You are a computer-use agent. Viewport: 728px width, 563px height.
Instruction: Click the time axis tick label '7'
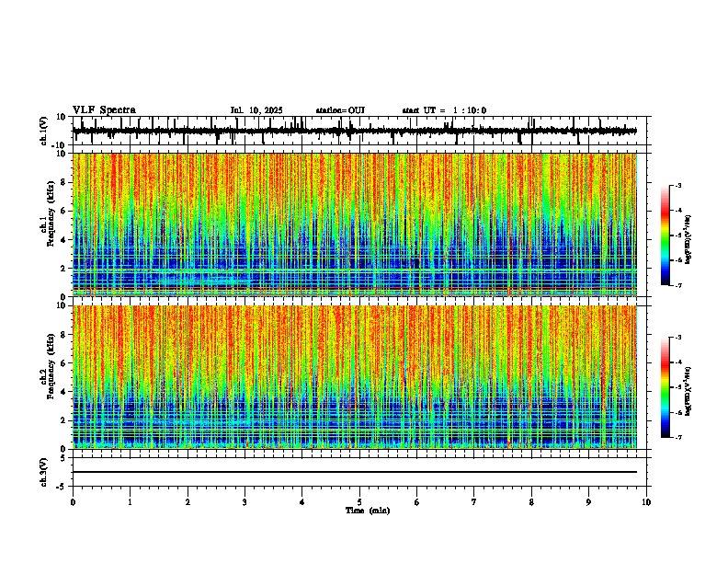coord(474,502)
